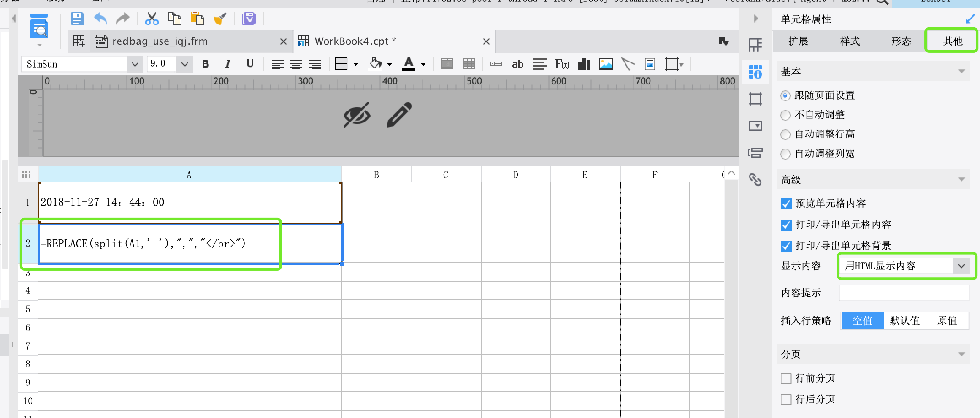Insert an image with picture icon
This screenshot has width=980, height=418.
[606, 64]
